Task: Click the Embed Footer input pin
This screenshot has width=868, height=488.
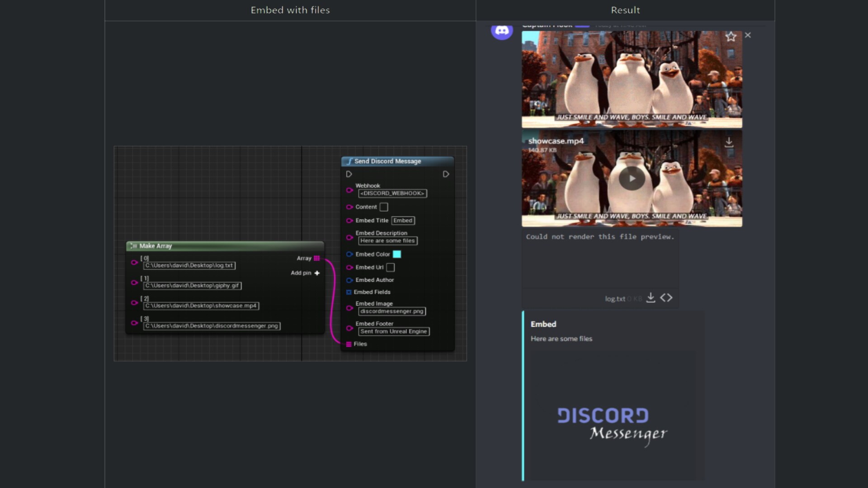Action: pos(349,328)
